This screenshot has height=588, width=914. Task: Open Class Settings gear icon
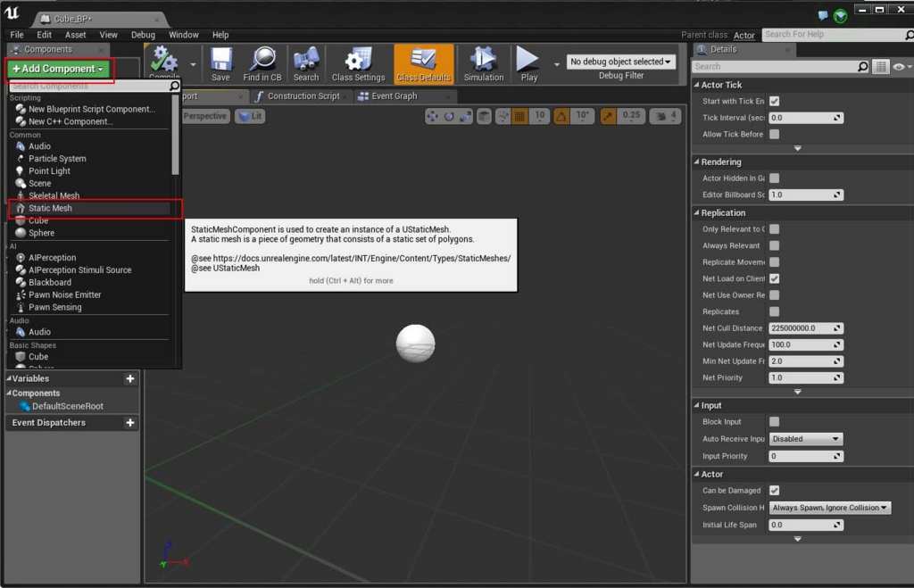(359, 63)
